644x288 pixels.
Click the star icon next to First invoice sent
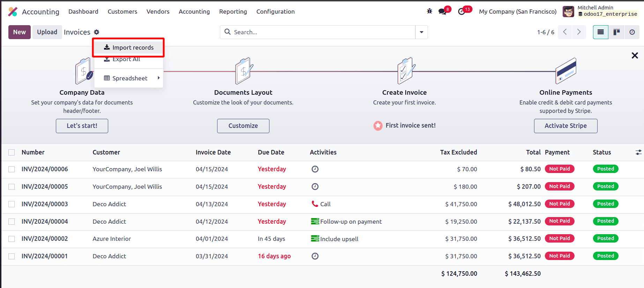(378, 125)
